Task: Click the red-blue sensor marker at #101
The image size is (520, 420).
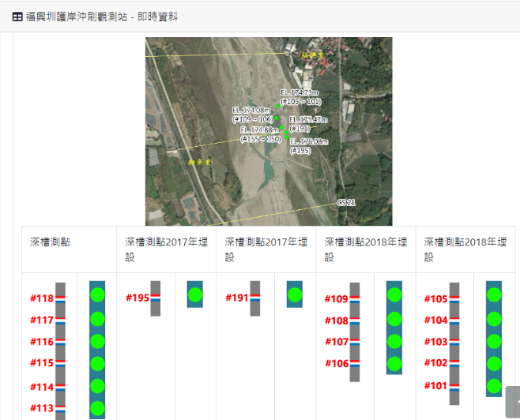Action: tap(454, 387)
